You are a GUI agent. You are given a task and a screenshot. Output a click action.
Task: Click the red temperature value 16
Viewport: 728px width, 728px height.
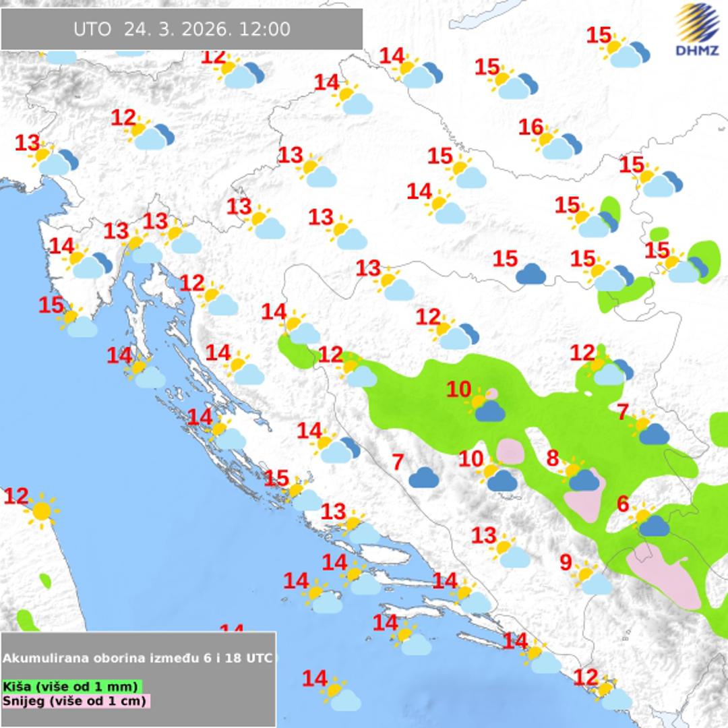[x=531, y=127]
